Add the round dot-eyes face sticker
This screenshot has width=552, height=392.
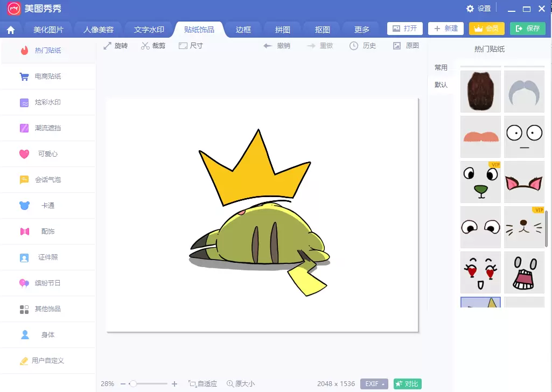(x=524, y=137)
